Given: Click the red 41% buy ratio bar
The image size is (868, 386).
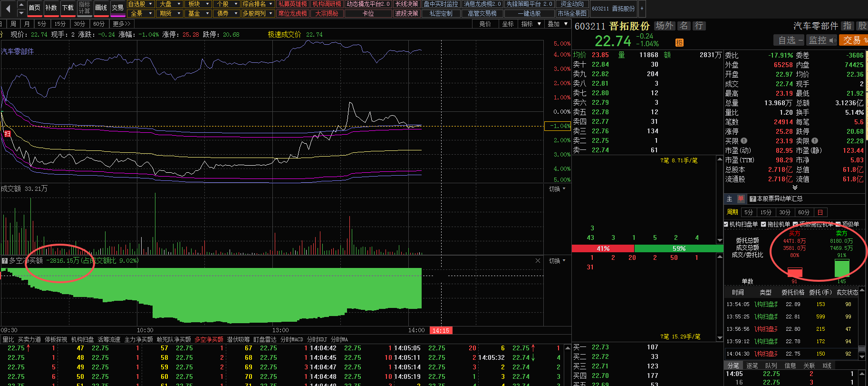Looking at the screenshot, I should [603, 248].
